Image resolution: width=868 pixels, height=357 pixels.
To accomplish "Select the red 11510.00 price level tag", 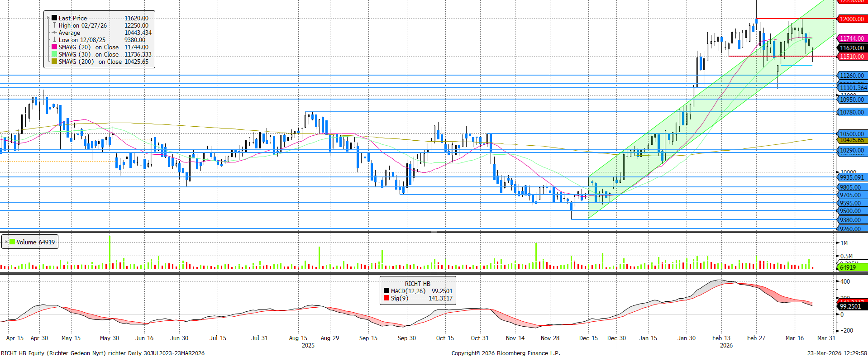I will 852,57.
